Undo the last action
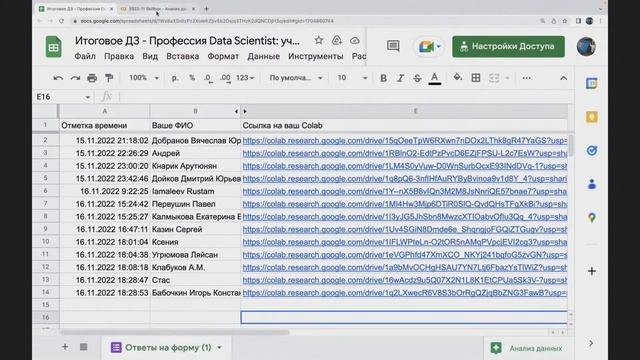 click(58, 78)
